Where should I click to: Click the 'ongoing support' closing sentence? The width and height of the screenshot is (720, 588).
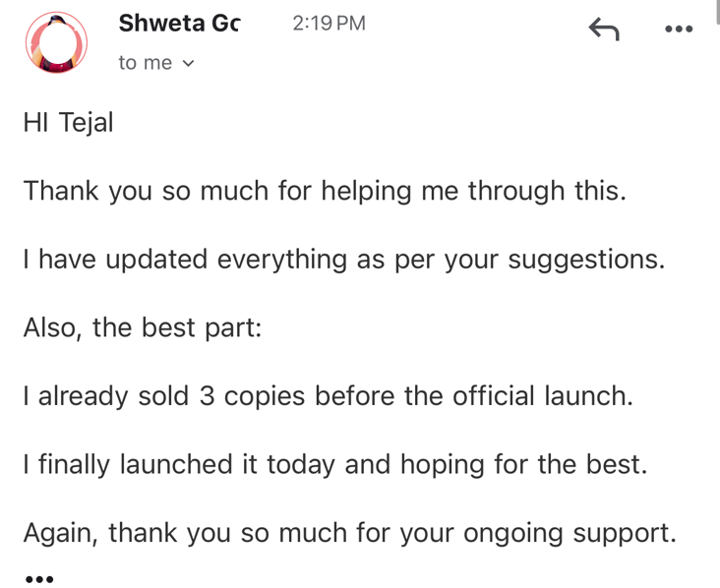click(350, 533)
